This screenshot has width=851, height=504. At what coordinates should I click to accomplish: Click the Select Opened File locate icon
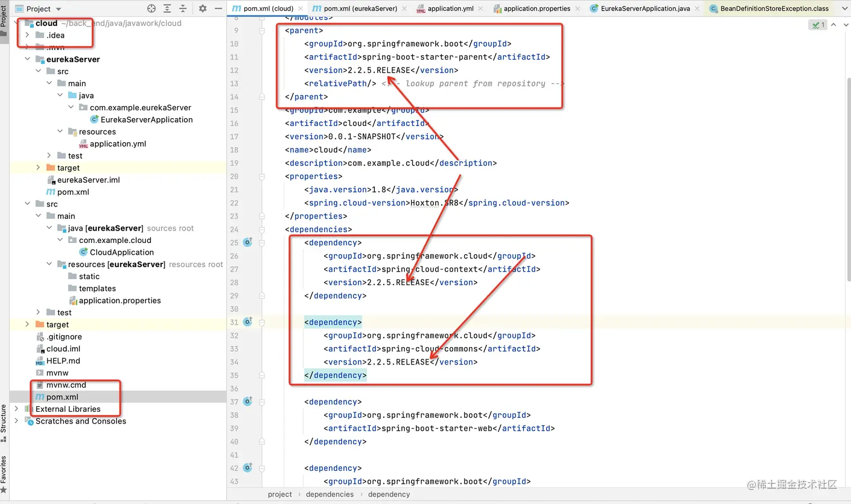(x=151, y=8)
